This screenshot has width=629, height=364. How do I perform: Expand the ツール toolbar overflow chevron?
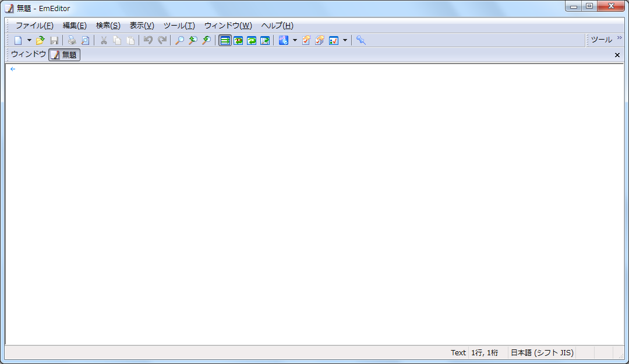[x=619, y=38]
